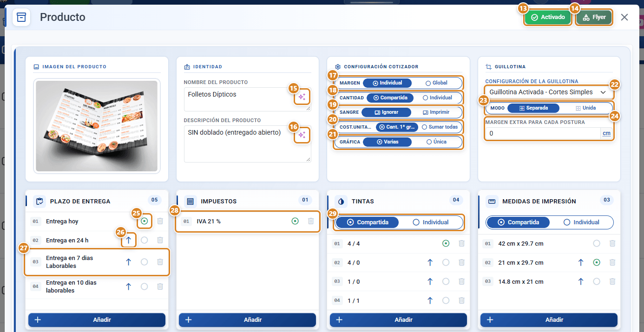Screen dimensions: 644x332
Task: Move 14.8 cm x 21 cm row up
Action: 581,281
